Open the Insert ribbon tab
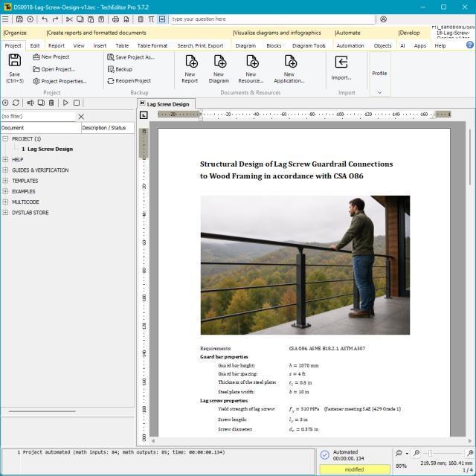The width and height of the screenshot is (476, 476). (x=100, y=45)
